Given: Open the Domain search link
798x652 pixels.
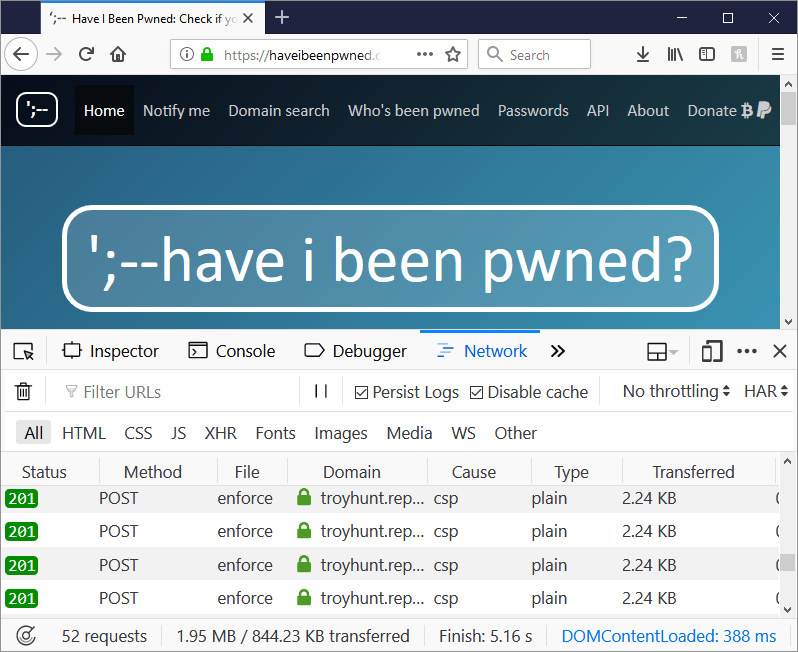Looking at the screenshot, I should click(x=279, y=110).
